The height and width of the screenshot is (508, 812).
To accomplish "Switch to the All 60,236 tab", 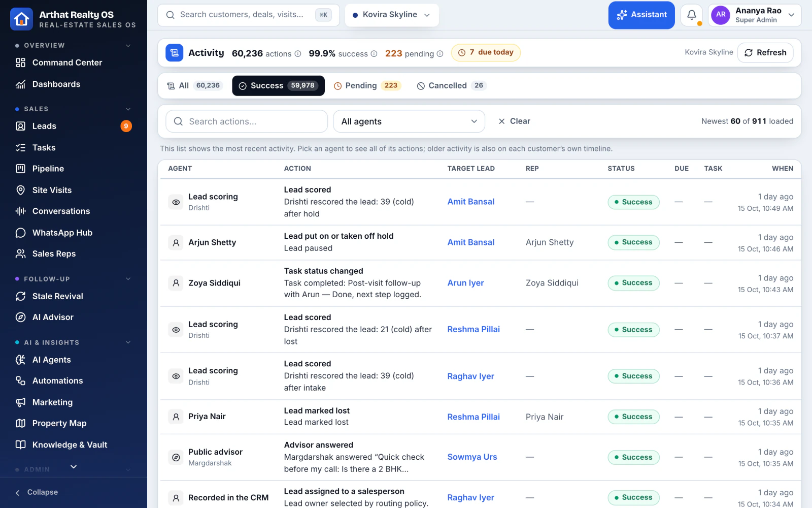I will [x=194, y=85].
